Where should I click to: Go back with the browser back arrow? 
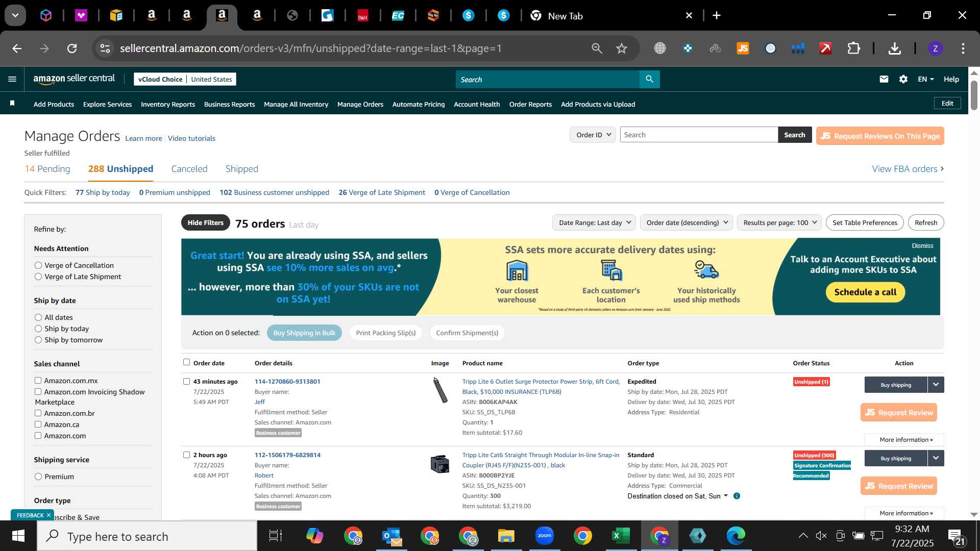pyautogui.click(x=17, y=48)
